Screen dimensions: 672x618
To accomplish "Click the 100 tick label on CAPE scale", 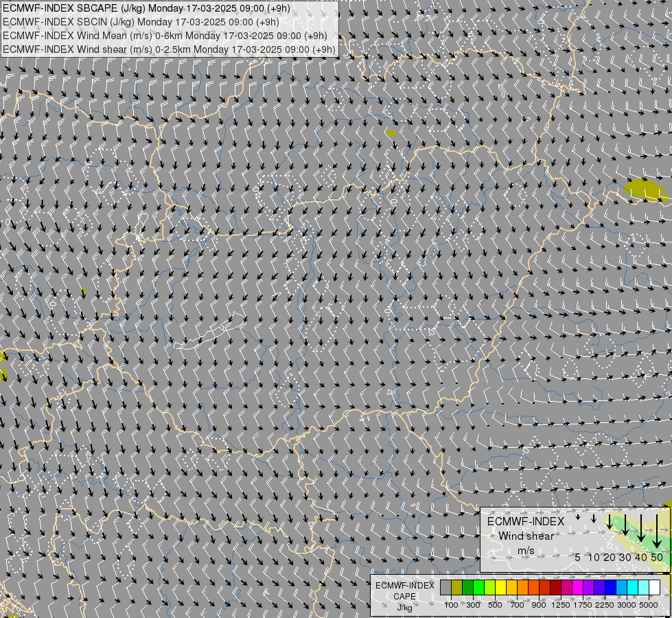I will (x=451, y=605).
